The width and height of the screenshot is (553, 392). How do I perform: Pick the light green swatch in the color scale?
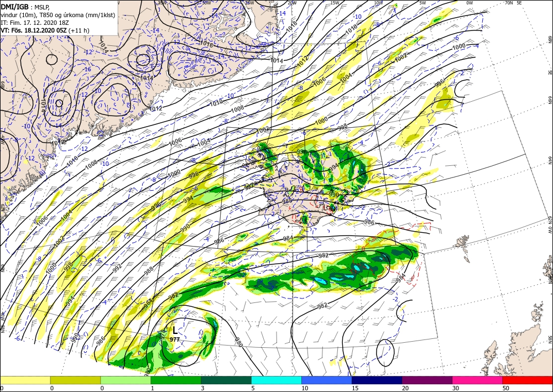click(126, 380)
